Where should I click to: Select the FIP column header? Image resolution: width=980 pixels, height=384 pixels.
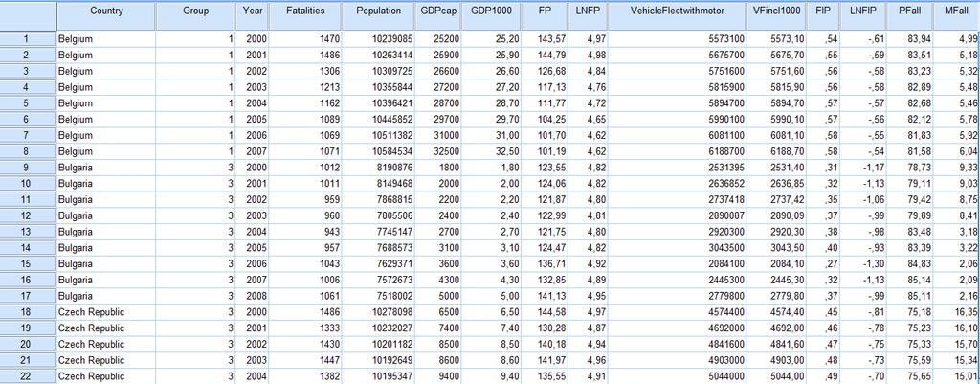[824, 15]
